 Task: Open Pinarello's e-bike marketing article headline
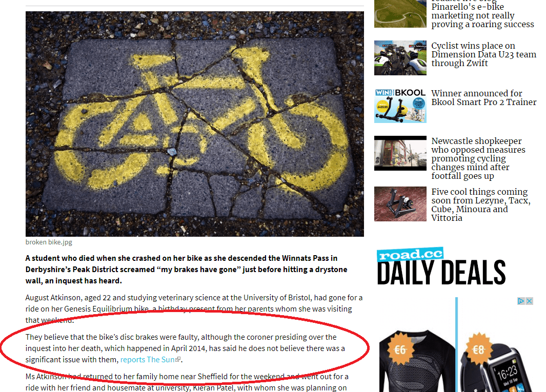click(482, 15)
